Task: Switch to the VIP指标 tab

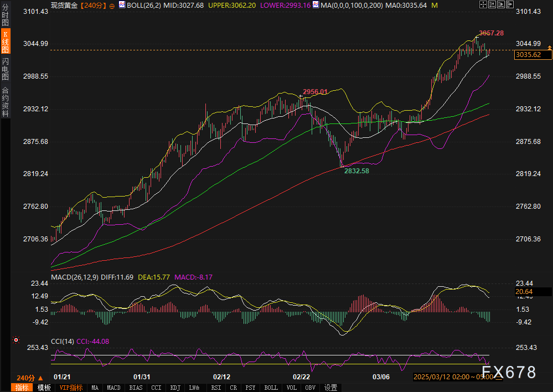Action: point(70,388)
